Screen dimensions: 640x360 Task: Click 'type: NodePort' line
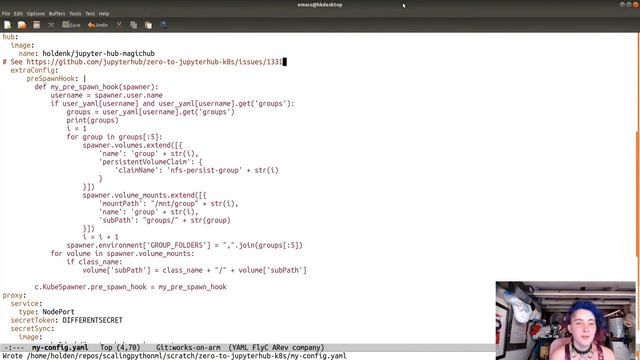click(x=47, y=312)
